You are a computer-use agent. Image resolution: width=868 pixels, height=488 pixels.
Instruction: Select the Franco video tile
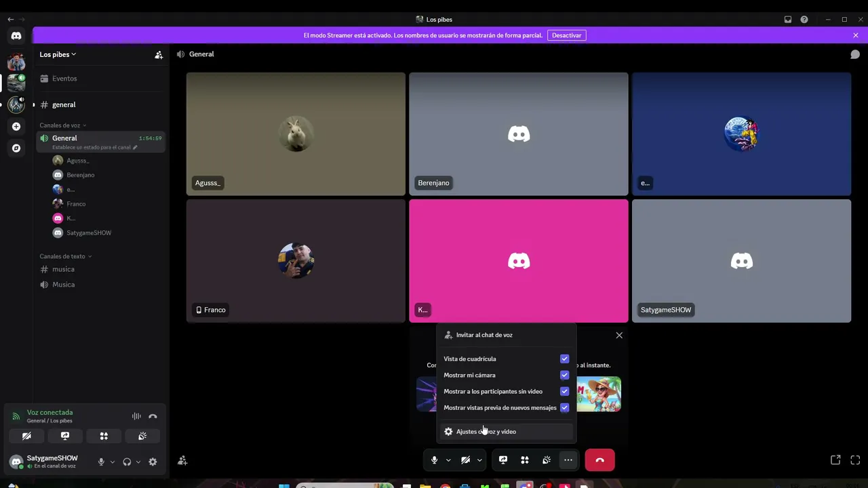[296, 261]
